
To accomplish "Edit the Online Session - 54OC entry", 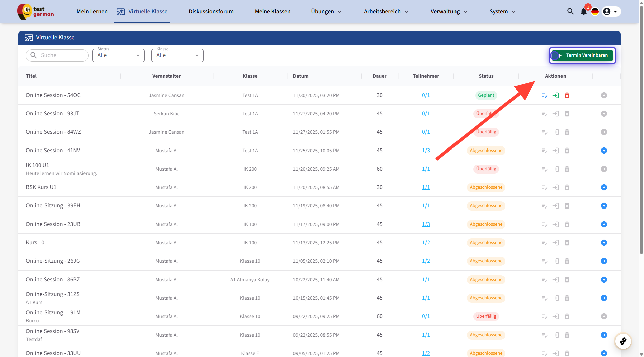I will [544, 95].
